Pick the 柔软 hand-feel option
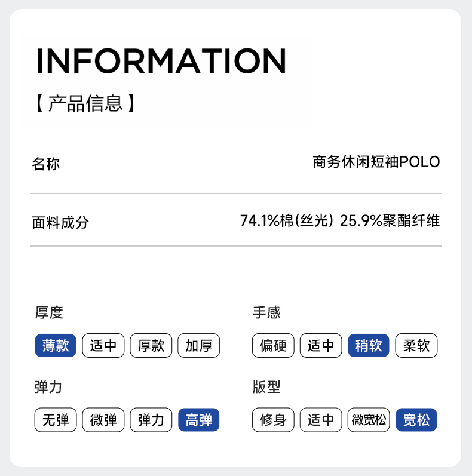 coord(416,346)
